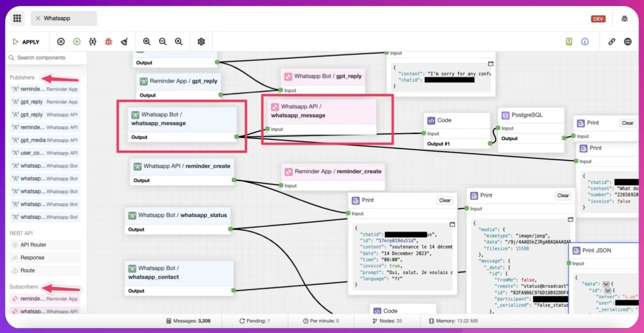Screen dimensions: 644x333
Task: Click the Print JSON node icon
Action: 577,251
